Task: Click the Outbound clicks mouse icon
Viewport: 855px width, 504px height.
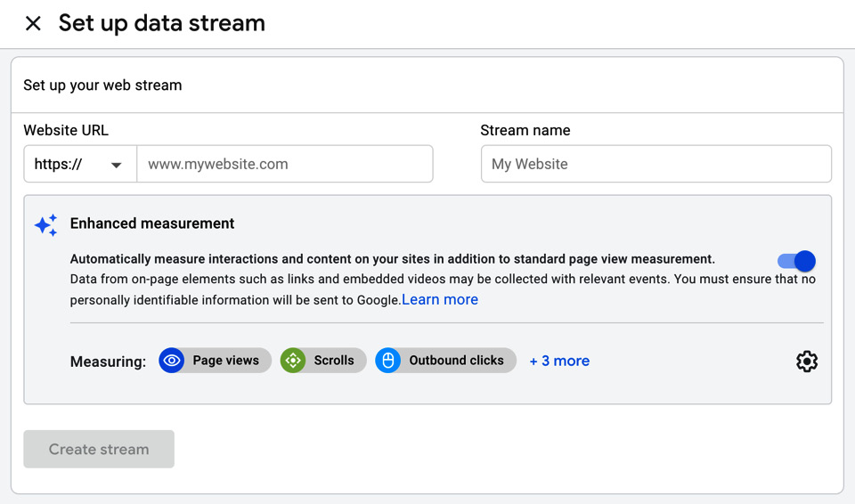Action: 387,361
